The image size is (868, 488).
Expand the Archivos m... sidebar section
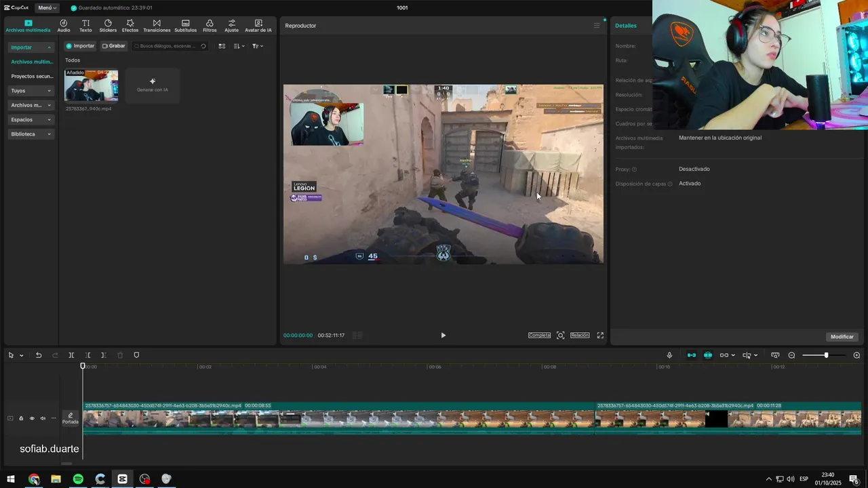click(31, 105)
